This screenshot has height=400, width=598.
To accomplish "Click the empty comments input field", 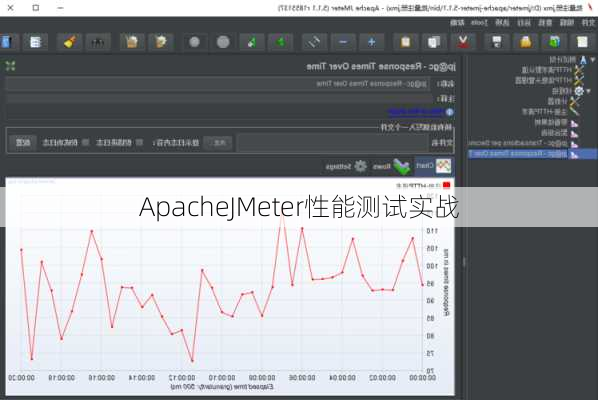I will 220,99.
